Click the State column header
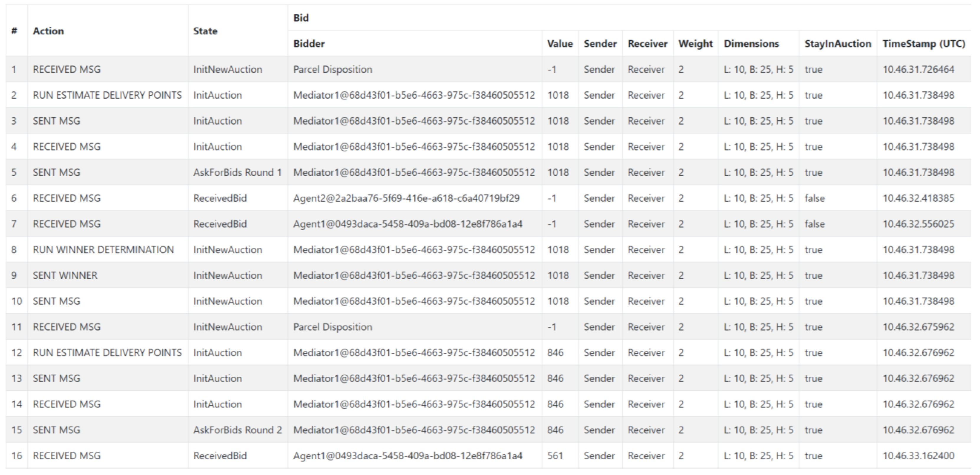 [205, 31]
